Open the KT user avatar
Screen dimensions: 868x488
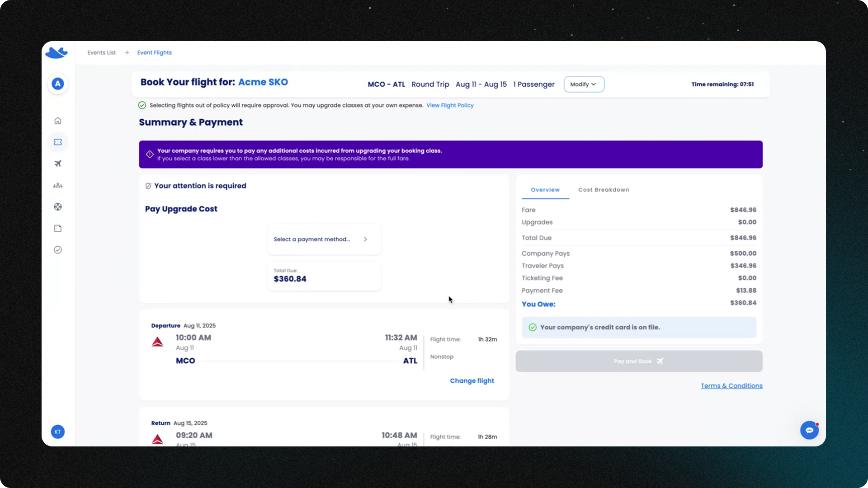point(58,432)
